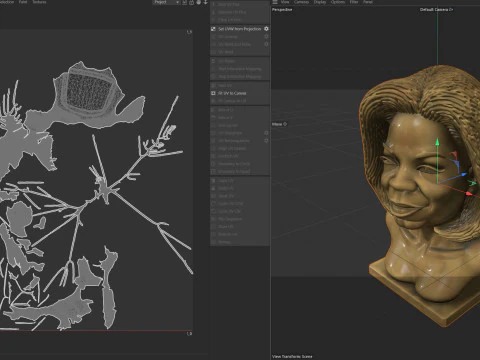
Task: Click the Mirror U command
Action: [x=226, y=110]
